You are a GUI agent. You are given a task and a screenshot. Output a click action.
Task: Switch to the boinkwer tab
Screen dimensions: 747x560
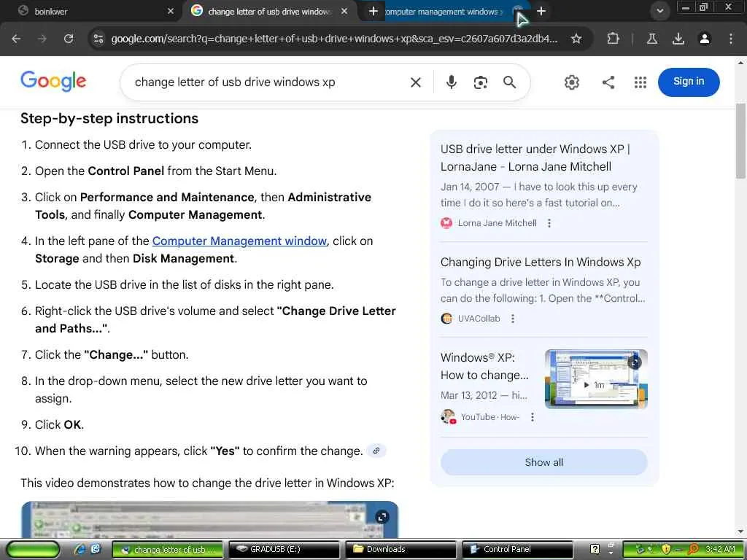[x=90, y=11]
